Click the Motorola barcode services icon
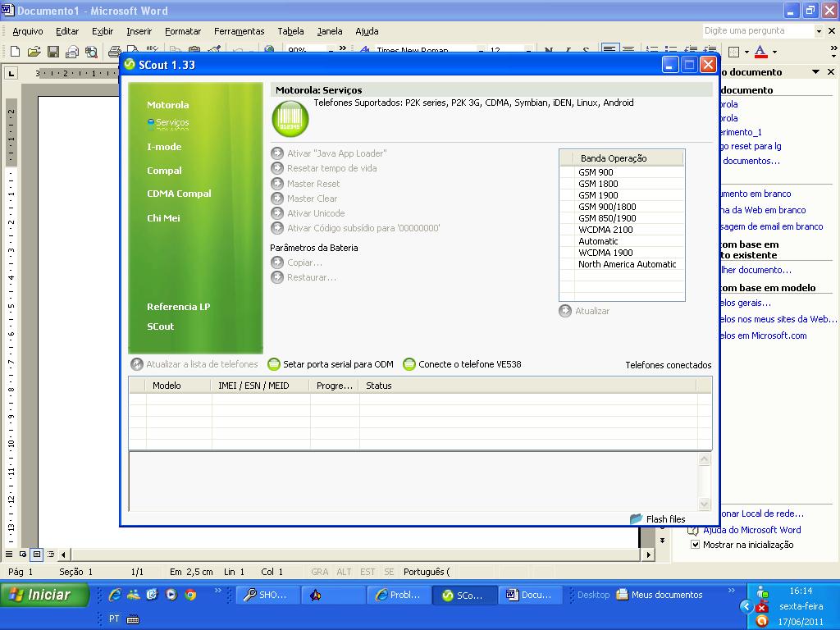Viewport: 840px width, 630px height. tap(290, 118)
